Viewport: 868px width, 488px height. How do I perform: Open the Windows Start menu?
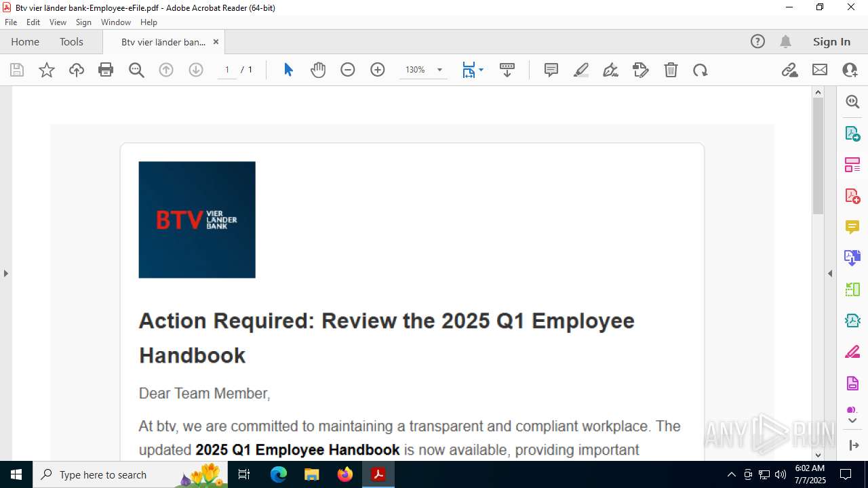click(16, 474)
